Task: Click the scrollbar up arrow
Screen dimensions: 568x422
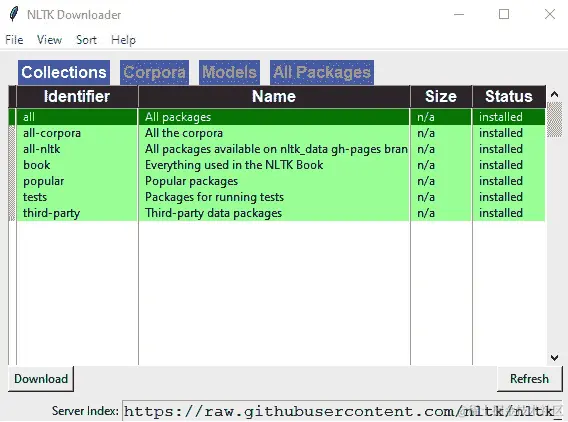Action: [x=554, y=95]
